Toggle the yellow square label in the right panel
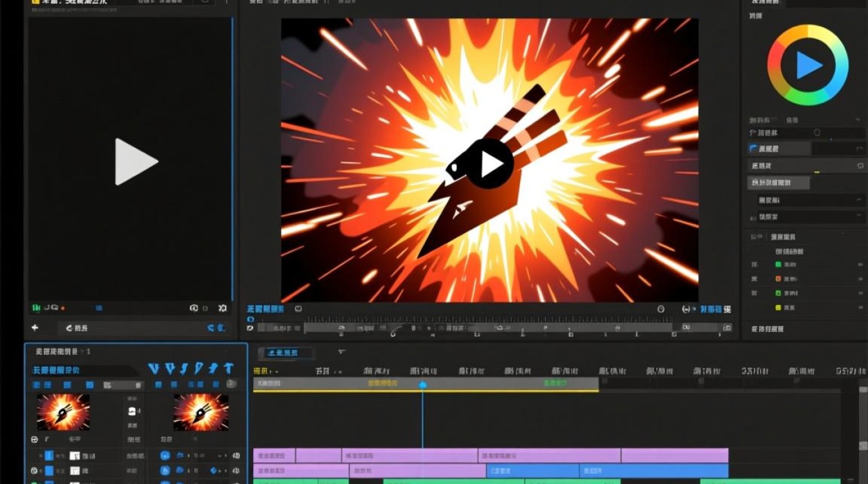This screenshot has height=484, width=868. click(x=778, y=308)
